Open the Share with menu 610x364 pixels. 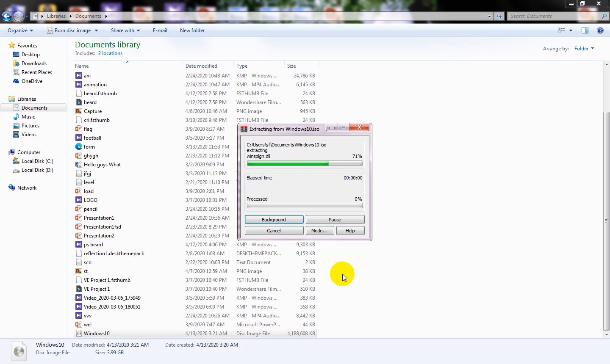(125, 30)
